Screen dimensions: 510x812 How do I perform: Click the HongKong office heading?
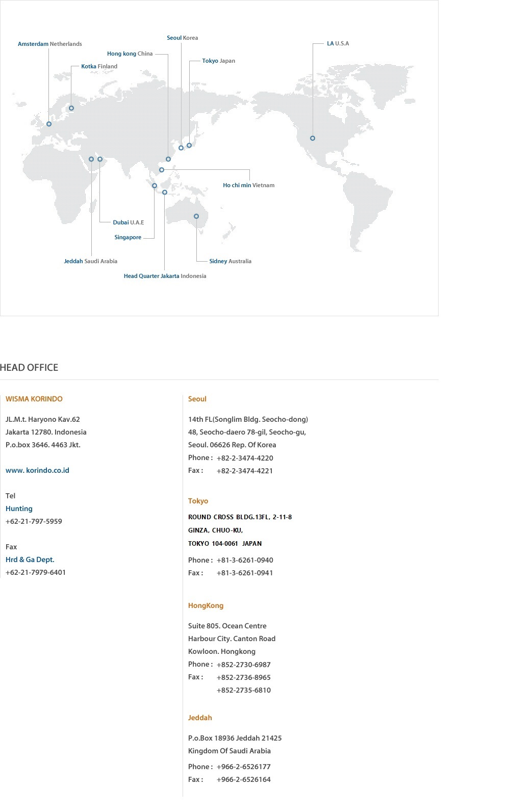point(206,605)
